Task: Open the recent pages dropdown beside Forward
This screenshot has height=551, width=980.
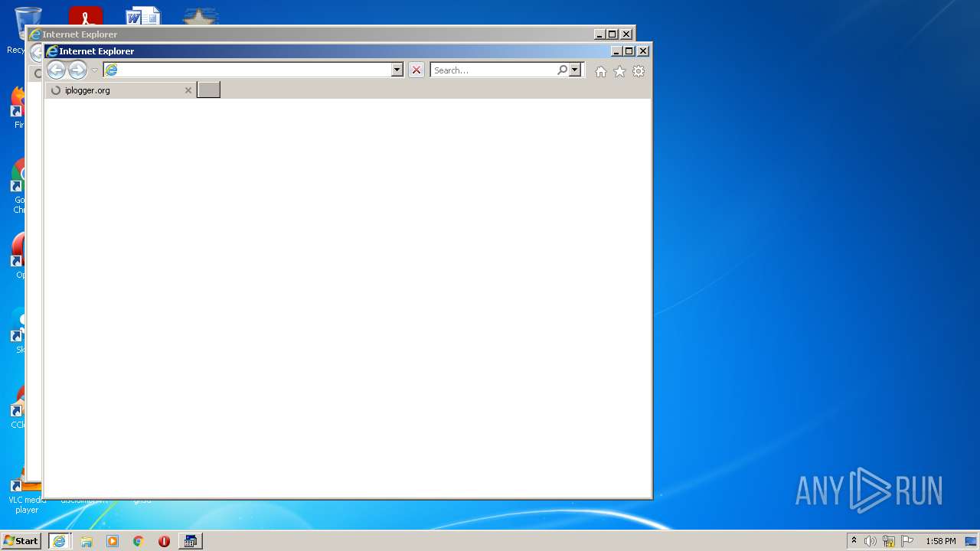Action: coord(95,70)
